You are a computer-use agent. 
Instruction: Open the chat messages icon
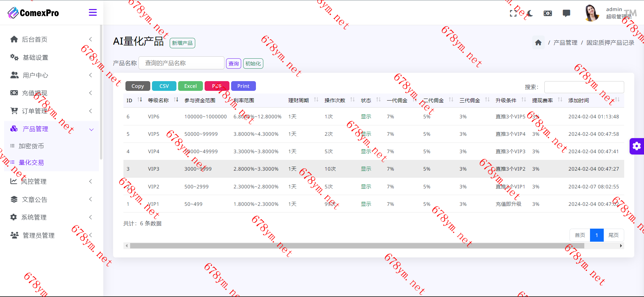point(566,13)
